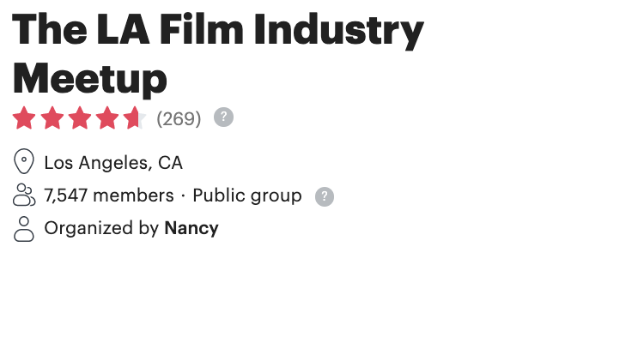Select the Organized by text
Screen dimensions: 644x343
(x=101, y=229)
